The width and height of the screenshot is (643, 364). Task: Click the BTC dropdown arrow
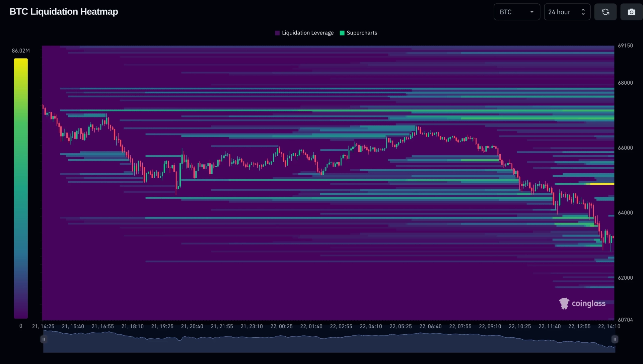point(532,12)
